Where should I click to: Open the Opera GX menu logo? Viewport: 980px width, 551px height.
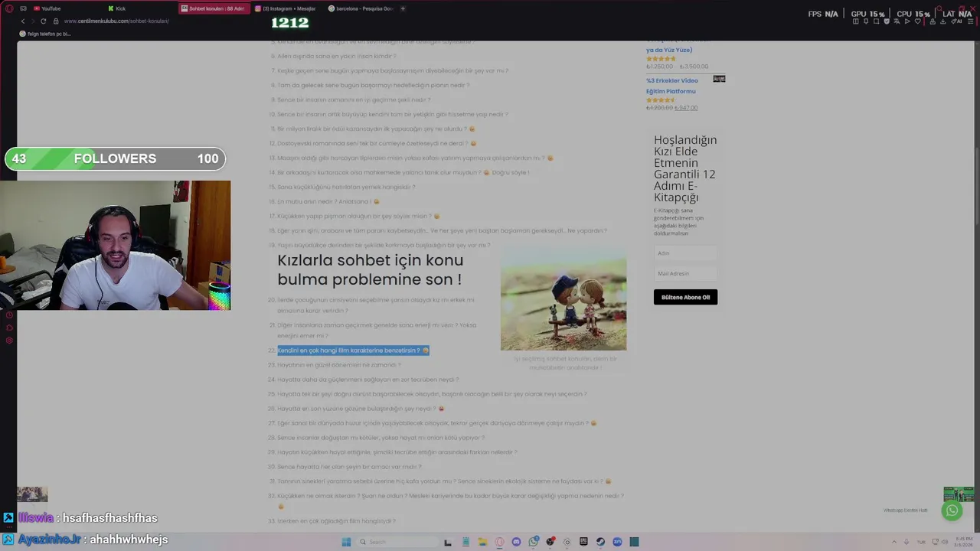(x=8, y=8)
